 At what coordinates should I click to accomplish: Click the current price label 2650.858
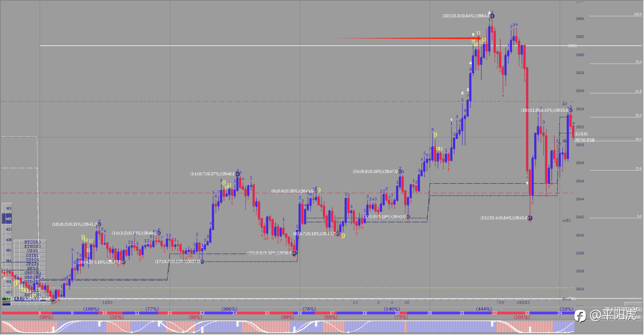pyautogui.click(x=584, y=140)
